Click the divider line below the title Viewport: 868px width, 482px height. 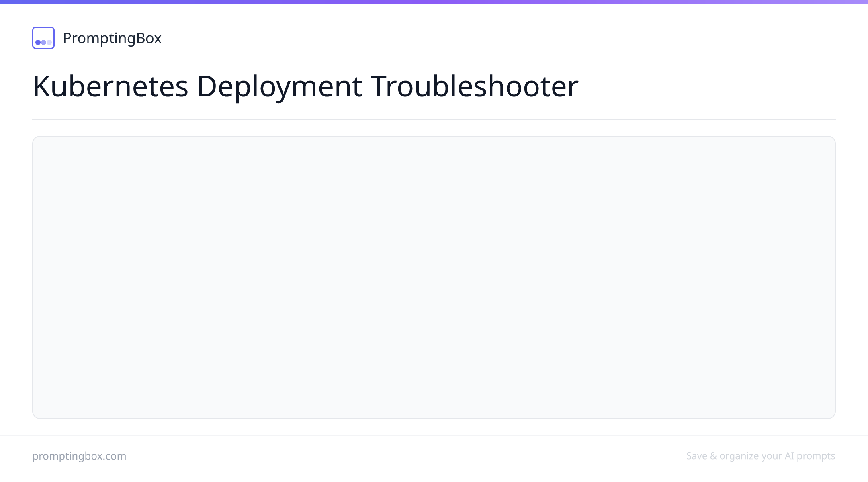(434, 119)
